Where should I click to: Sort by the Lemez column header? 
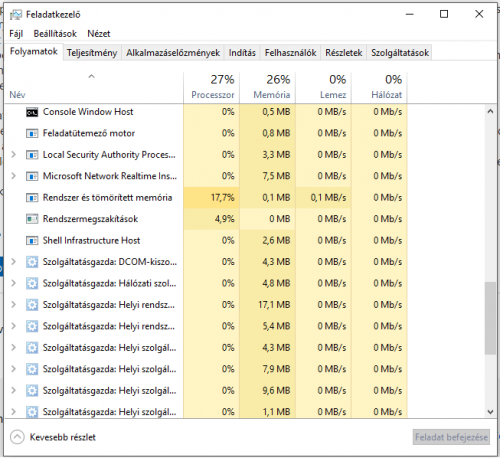tap(323, 87)
